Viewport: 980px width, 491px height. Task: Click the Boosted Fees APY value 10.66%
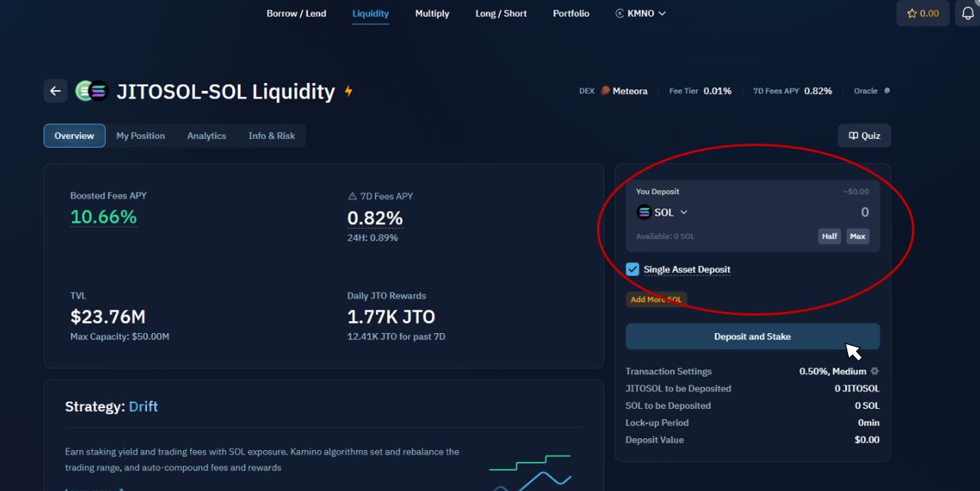pyautogui.click(x=103, y=217)
